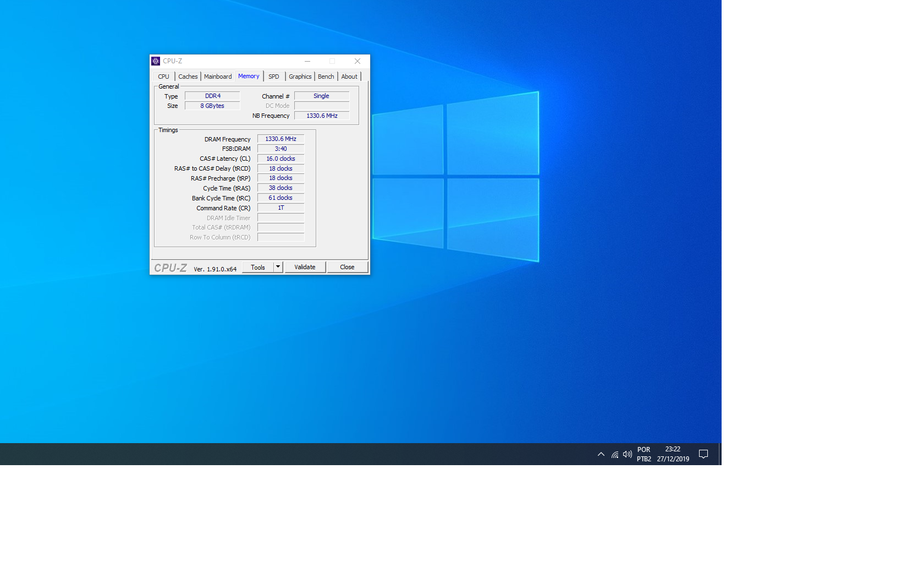Click the empty Total CAS# (tRDRAM) field

coord(281,227)
